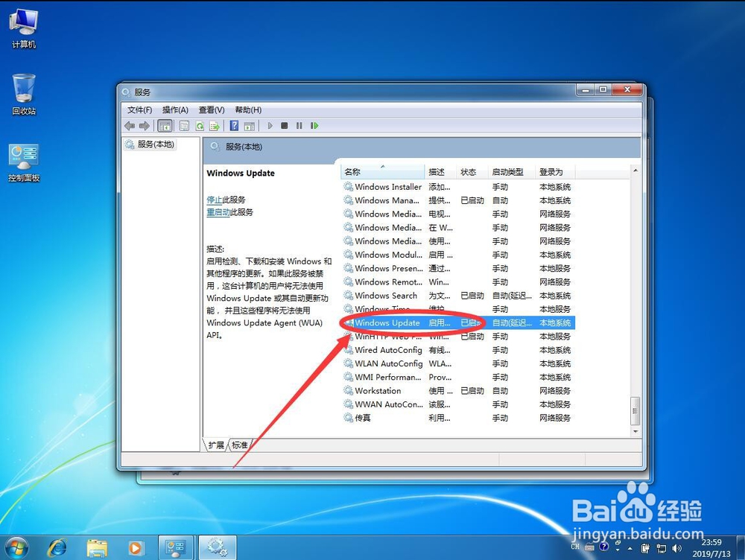The height and width of the screenshot is (560, 745).
Task: Open the 查看(V) menu
Action: tap(212, 110)
